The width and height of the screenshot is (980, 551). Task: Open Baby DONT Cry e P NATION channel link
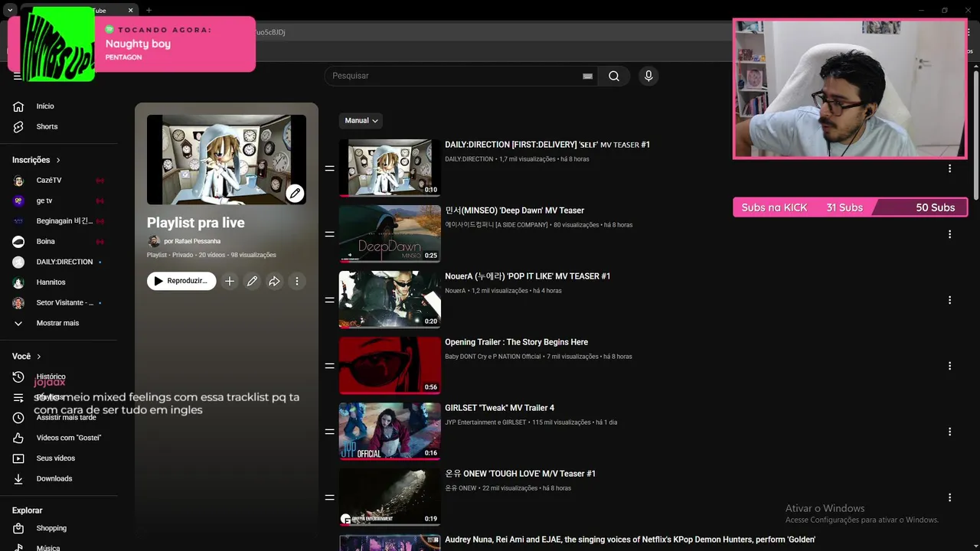pyautogui.click(x=493, y=357)
